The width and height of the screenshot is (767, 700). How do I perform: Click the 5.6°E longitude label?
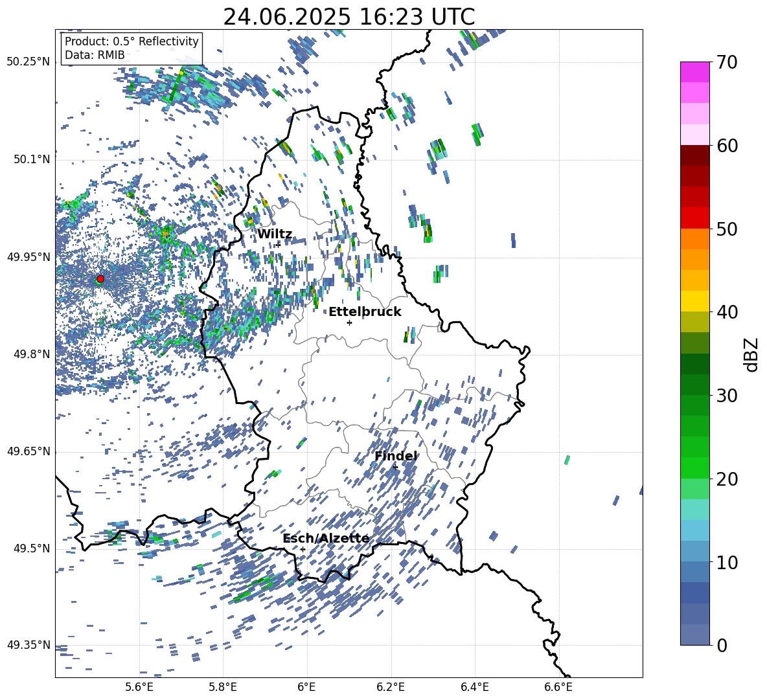click(x=139, y=687)
